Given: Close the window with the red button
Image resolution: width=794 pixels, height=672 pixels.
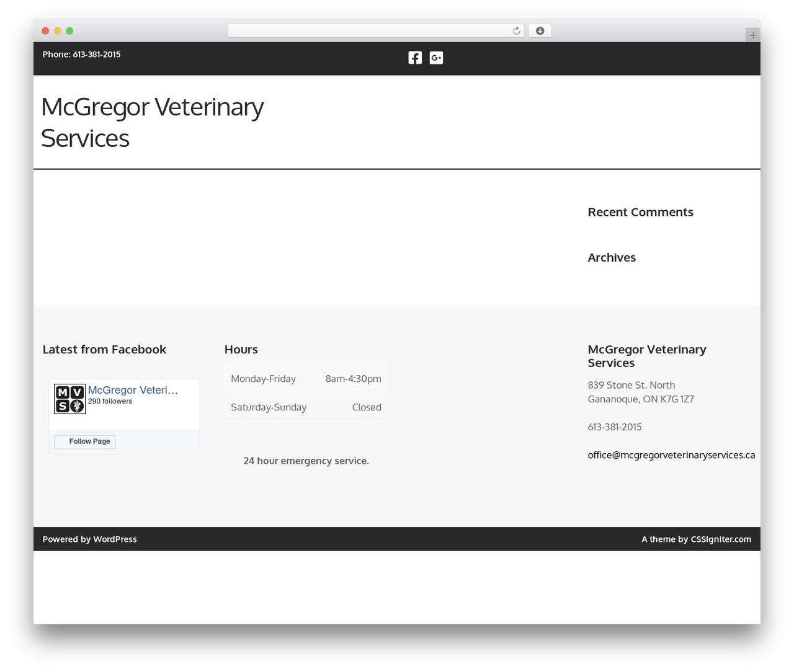Looking at the screenshot, I should pyautogui.click(x=45, y=31).
